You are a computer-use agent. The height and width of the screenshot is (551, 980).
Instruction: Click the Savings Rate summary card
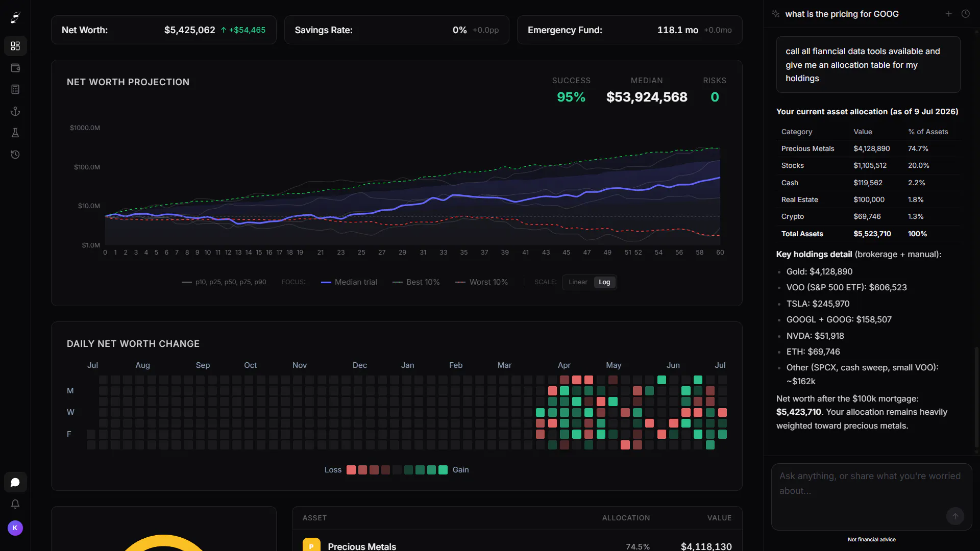click(x=397, y=30)
